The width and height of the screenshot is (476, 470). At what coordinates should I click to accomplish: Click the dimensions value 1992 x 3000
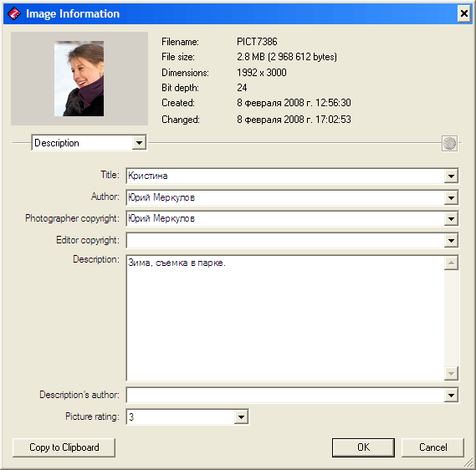click(x=261, y=73)
